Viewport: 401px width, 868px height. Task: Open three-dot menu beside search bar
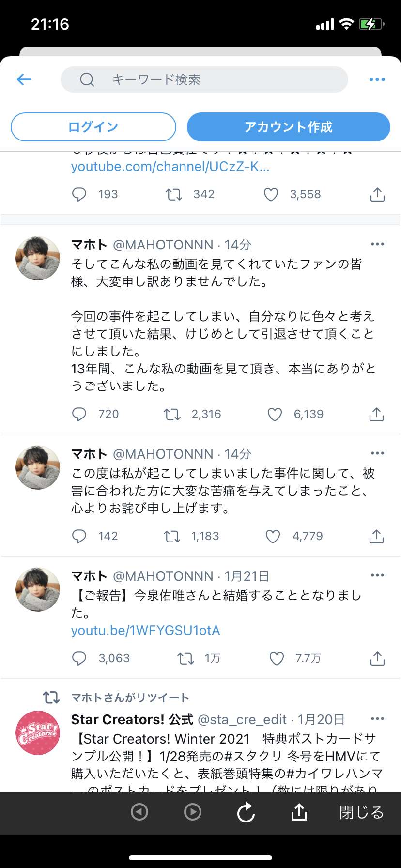pos(377,79)
